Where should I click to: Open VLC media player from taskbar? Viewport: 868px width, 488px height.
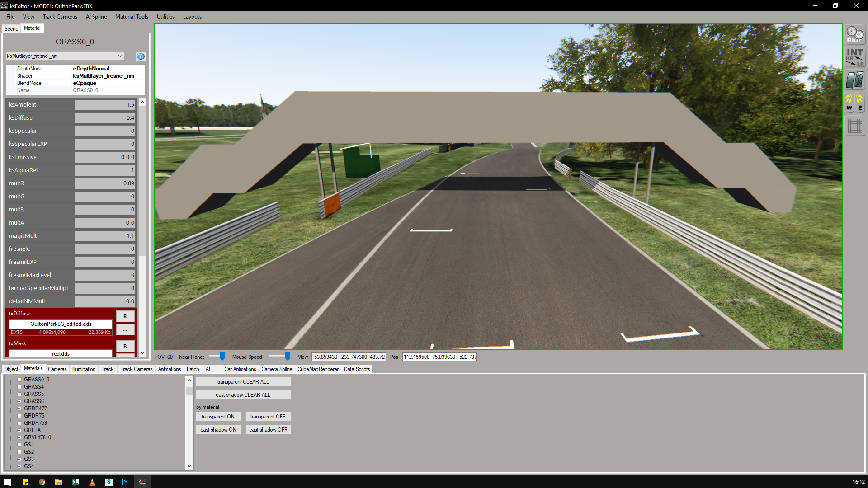pyautogui.click(x=92, y=482)
